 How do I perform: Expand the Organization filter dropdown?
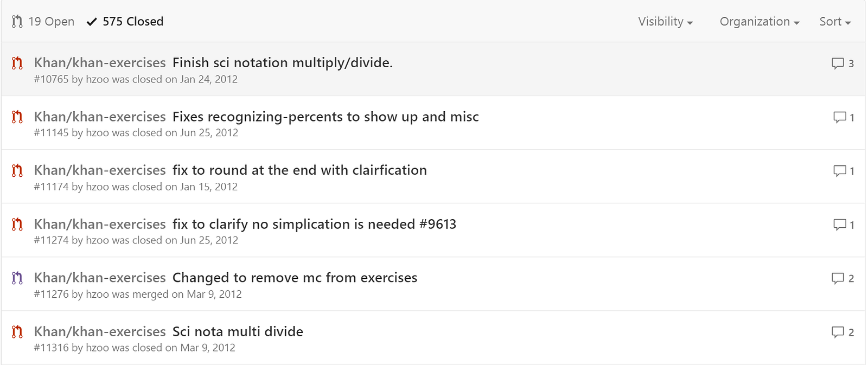[759, 22]
